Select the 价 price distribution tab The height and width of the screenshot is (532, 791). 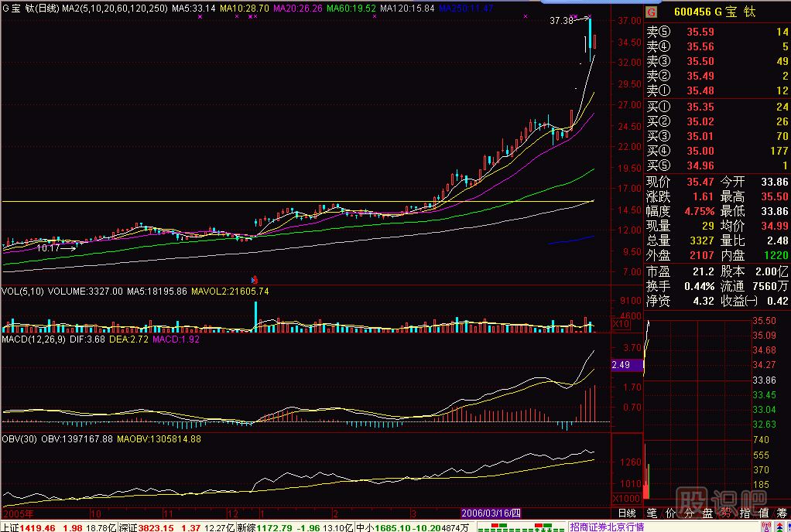coord(670,513)
